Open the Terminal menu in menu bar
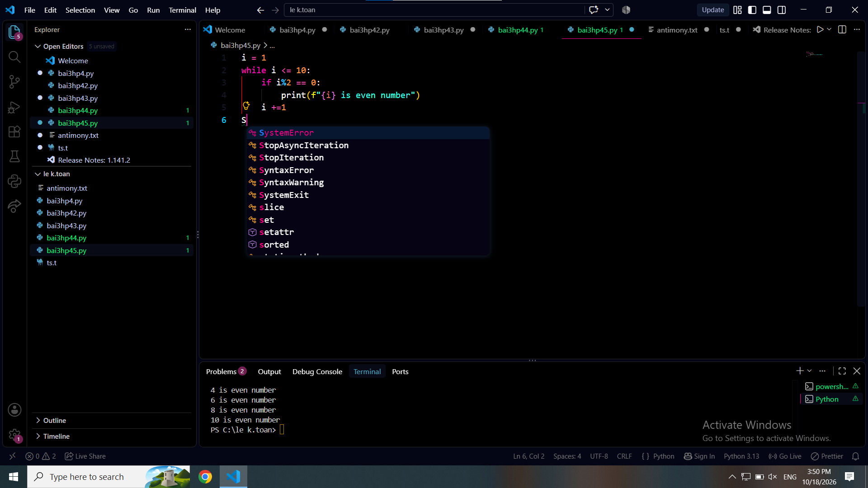Viewport: 868px width, 488px height. (x=182, y=10)
